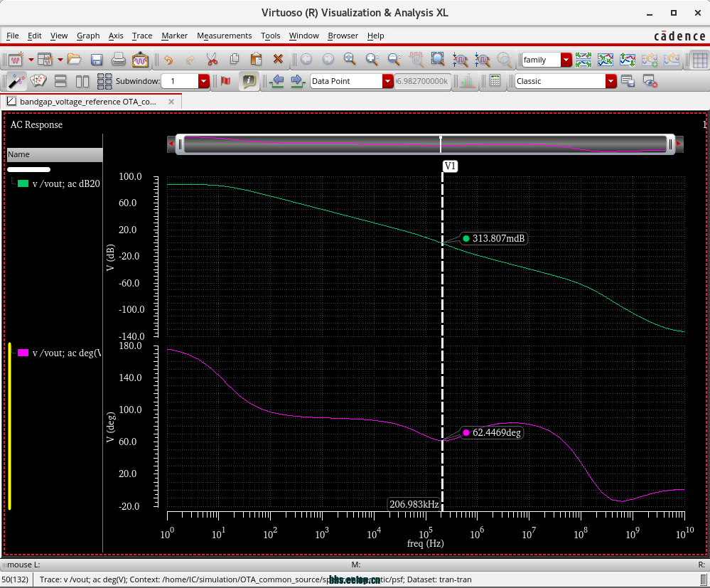Click the right handle of the zoom scrollbar
This screenshot has width=710, height=588.
[671, 144]
